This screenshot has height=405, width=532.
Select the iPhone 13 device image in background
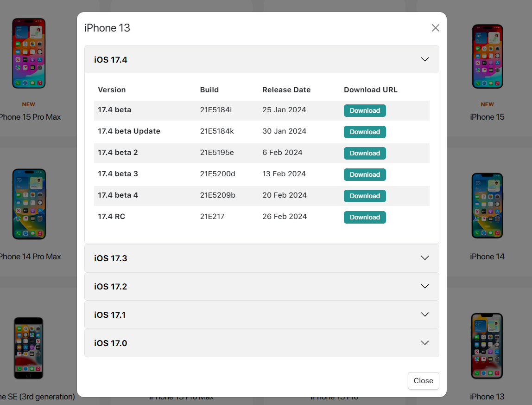pyautogui.click(x=487, y=346)
